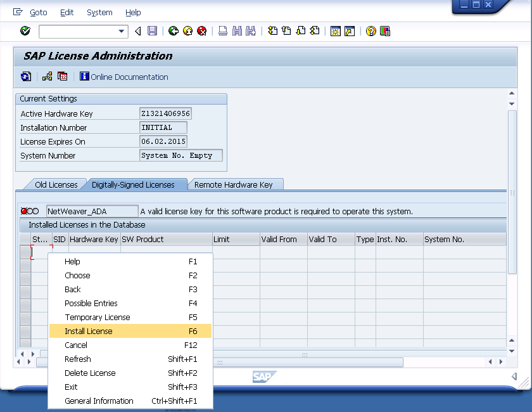The image size is (532, 412).
Task: Go to First Page icon
Action: 272,31
